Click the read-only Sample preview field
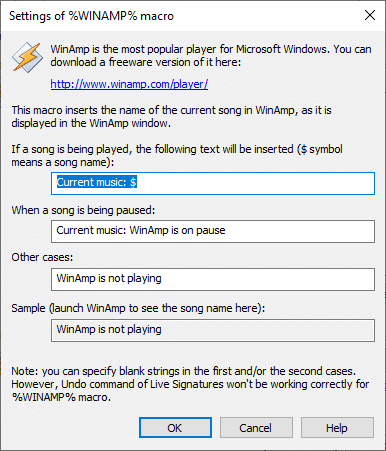This screenshot has width=386, height=451. 213,330
